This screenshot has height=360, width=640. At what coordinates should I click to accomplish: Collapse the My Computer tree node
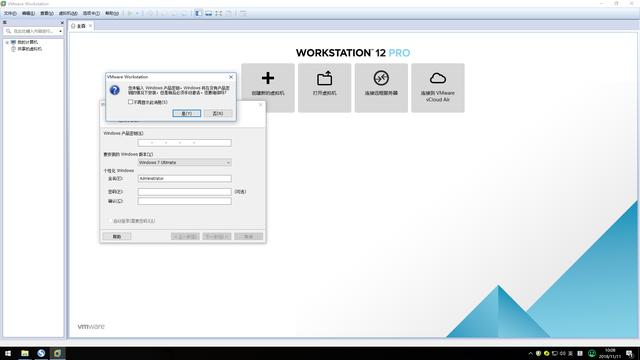[x=7, y=42]
